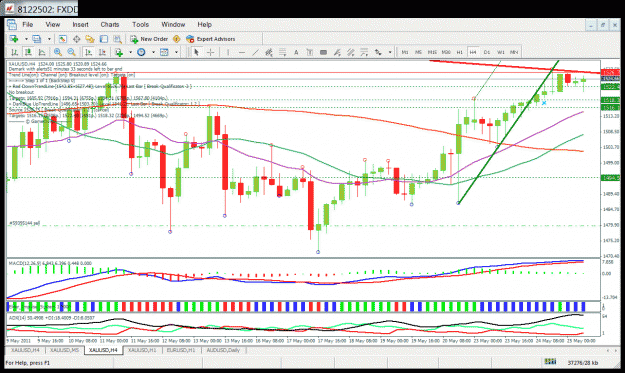Switch timeframe to H1
The height and width of the screenshot is (373, 625).
[460, 52]
